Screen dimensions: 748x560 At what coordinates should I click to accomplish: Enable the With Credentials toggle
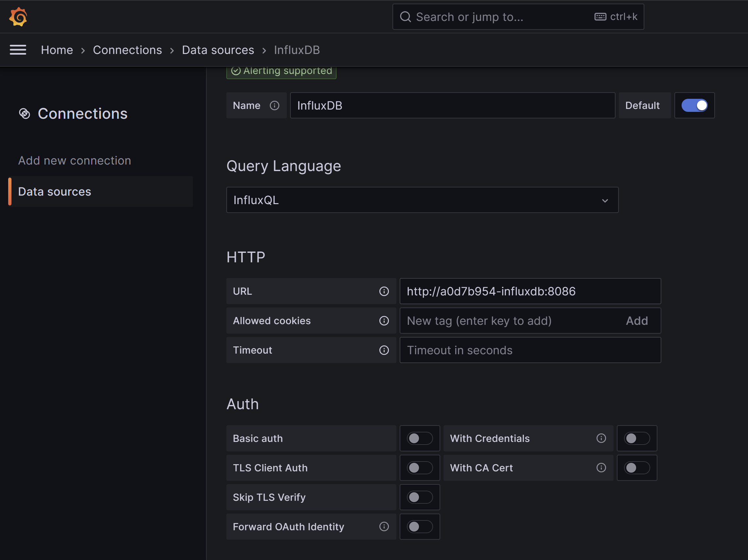pos(637,438)
